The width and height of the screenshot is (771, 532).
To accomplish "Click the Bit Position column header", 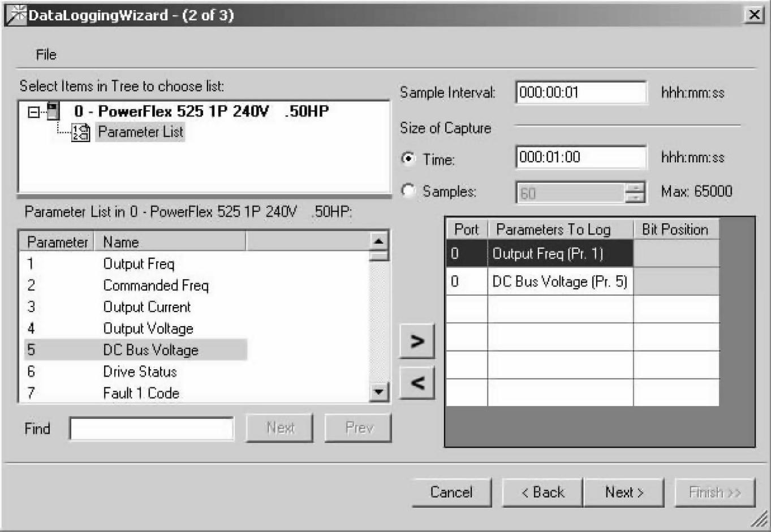I will tap(676, 229).
